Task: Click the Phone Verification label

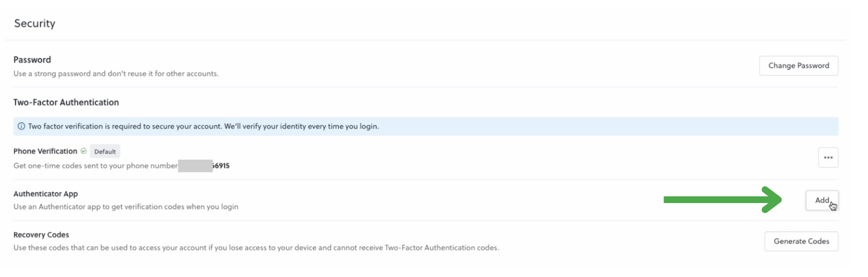Action: [45, 151]
